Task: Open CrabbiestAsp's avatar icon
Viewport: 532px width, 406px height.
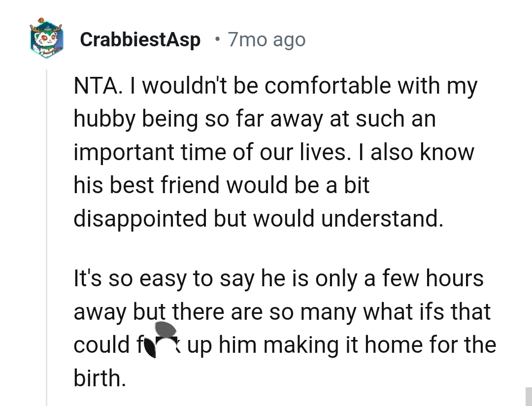Action: (46, 38)
